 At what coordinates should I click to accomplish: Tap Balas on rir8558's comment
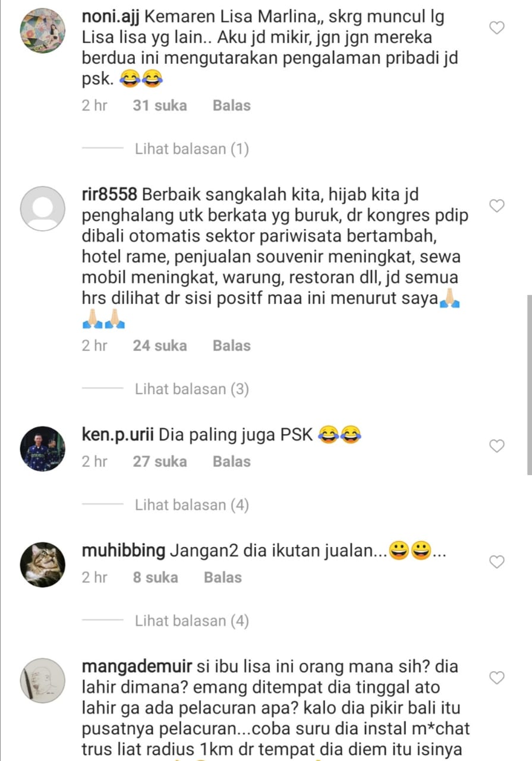click(x=232, y=346)
